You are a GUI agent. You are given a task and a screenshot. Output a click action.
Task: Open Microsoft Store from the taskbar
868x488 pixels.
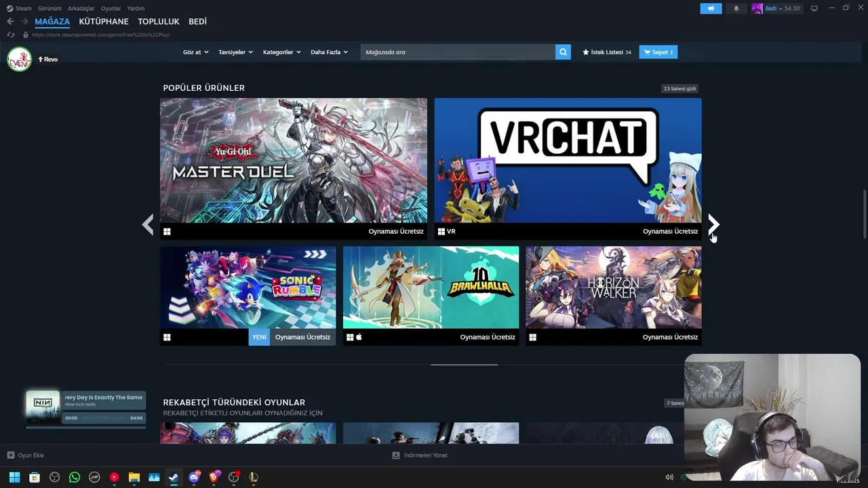pos(35,477)
